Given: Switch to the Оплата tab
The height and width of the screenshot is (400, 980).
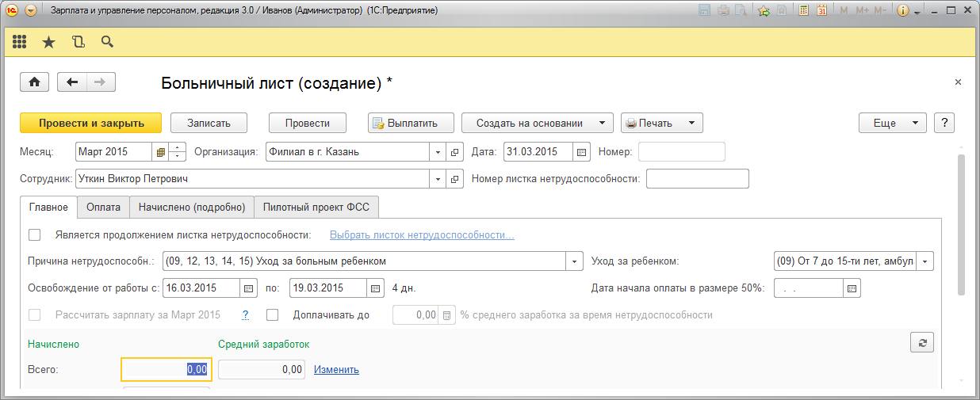Looking at the screenshot, I should pyautogui.click(x=103, y=208).
